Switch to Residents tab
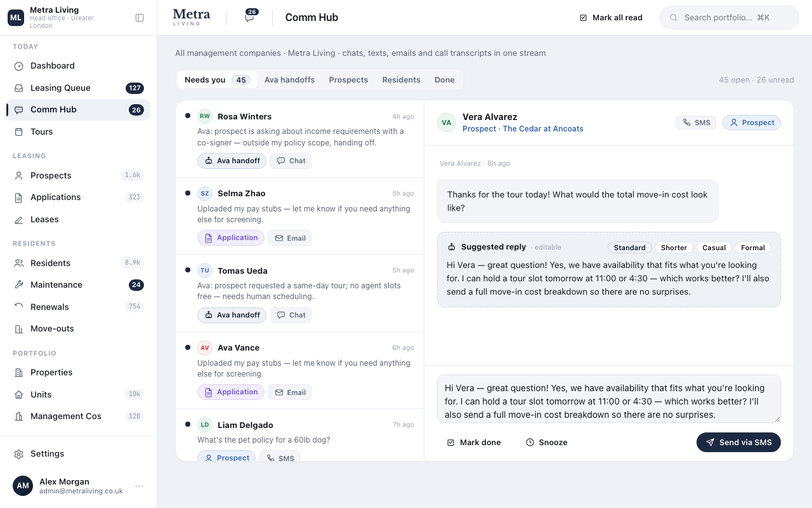Viewport: 812px width, 508px height. (401, 80)
